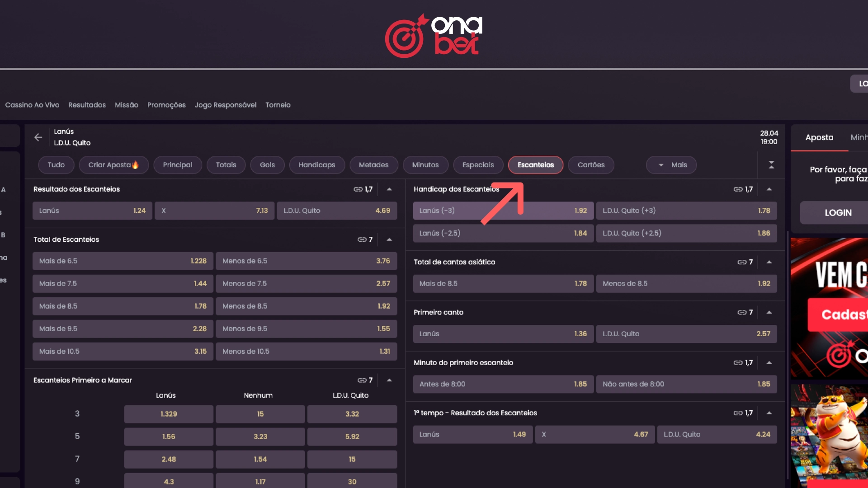Switch to the Metades tab
The image size is (868, 488).
374,165
